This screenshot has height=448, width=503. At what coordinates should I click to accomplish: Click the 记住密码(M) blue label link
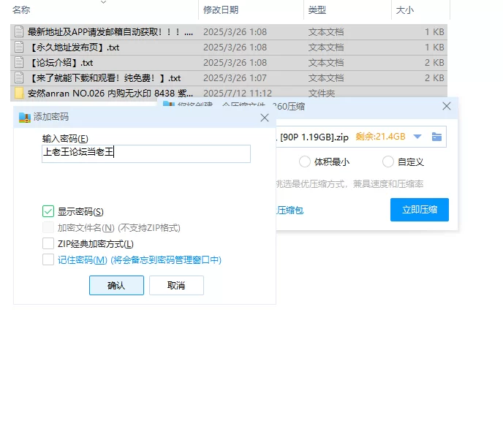(x=140, y=259)
